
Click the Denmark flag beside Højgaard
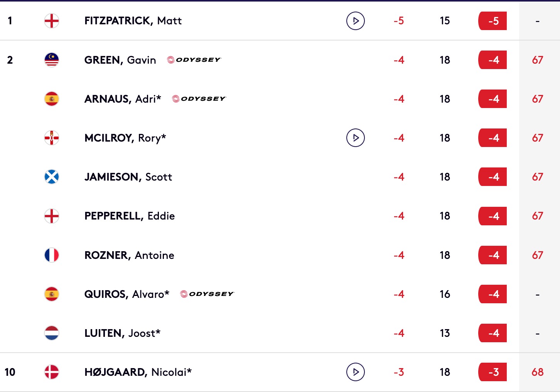[52, 372]
